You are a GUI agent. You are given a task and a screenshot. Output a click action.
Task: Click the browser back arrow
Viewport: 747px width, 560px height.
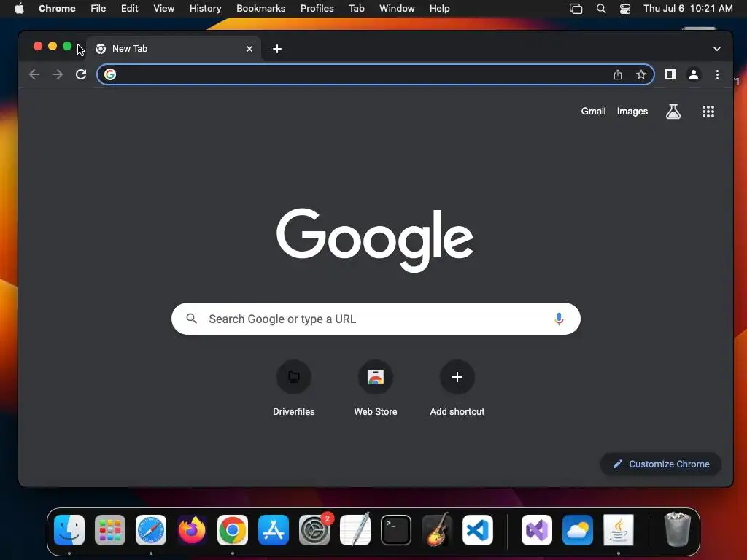34,74
